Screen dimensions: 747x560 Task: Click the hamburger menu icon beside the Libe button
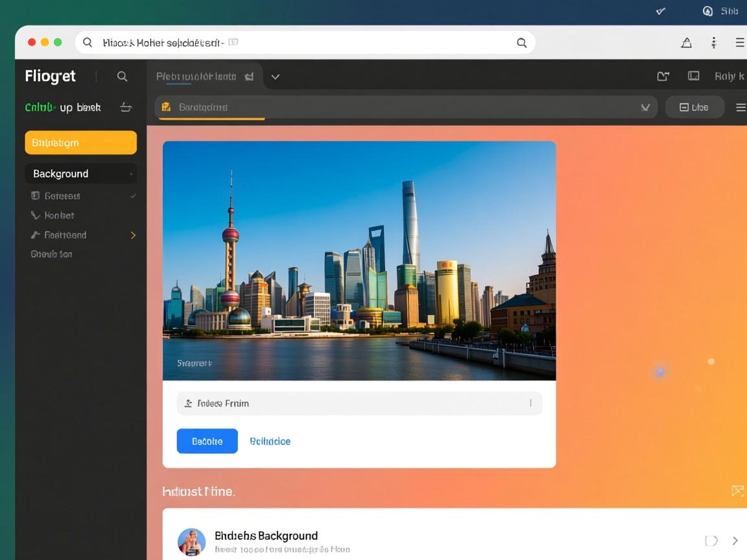tap(740, 108)
